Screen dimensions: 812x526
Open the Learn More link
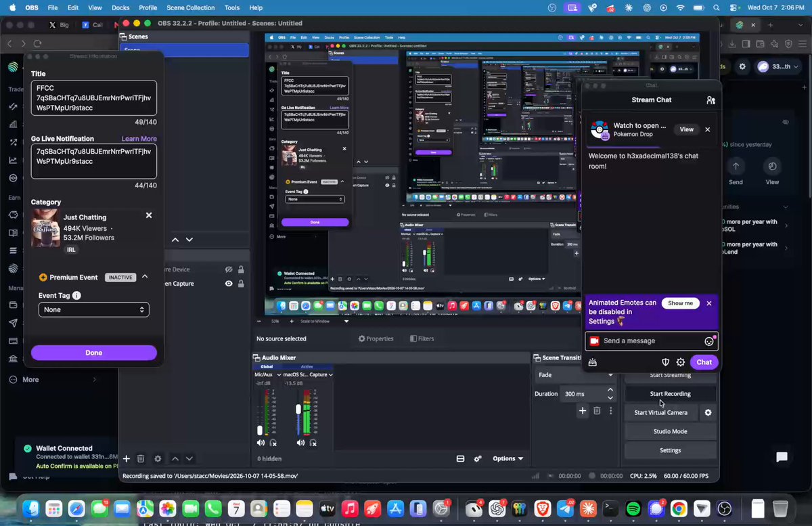139,139
